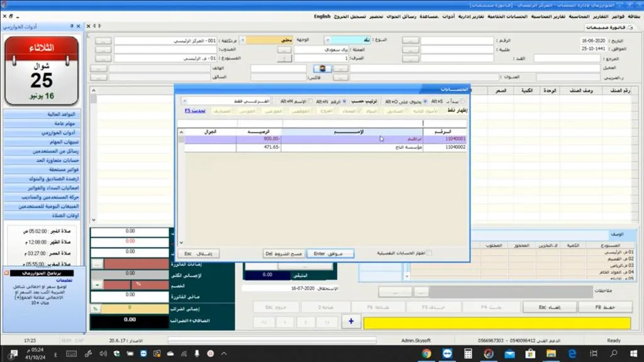Click the إغلاق Esc button in accounts dialog

tap(198, 254)
